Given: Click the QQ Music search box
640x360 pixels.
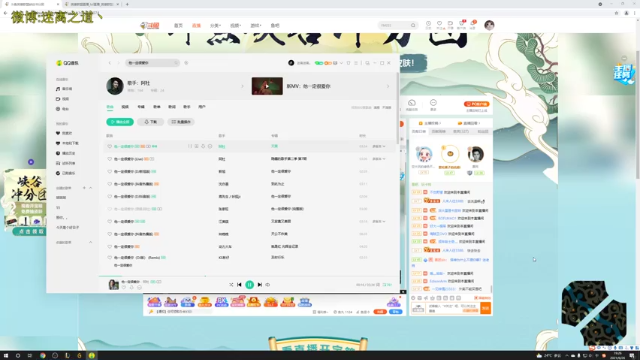Looking at the screenshot, I should coord(152,63).
